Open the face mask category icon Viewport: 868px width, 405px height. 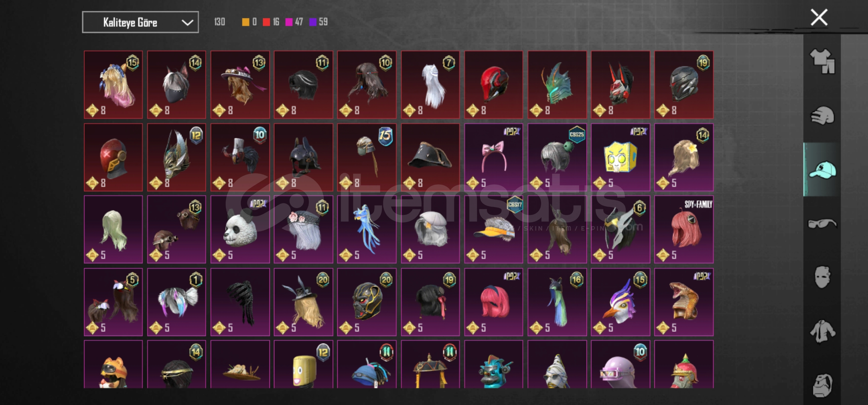click(822, 277)
